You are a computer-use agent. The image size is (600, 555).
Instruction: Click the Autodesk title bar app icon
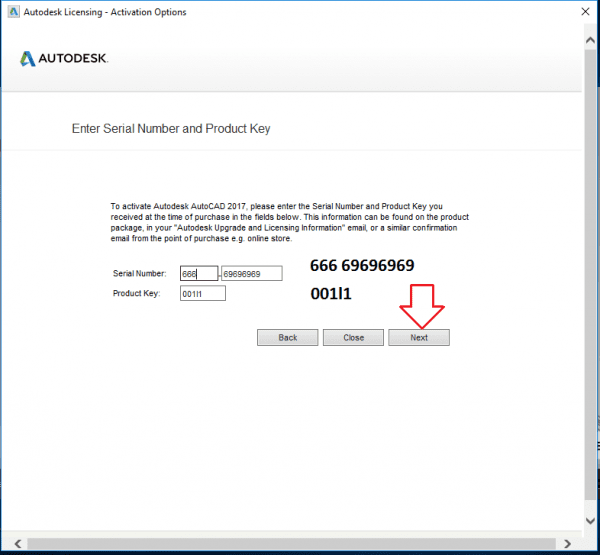[14, 12]
